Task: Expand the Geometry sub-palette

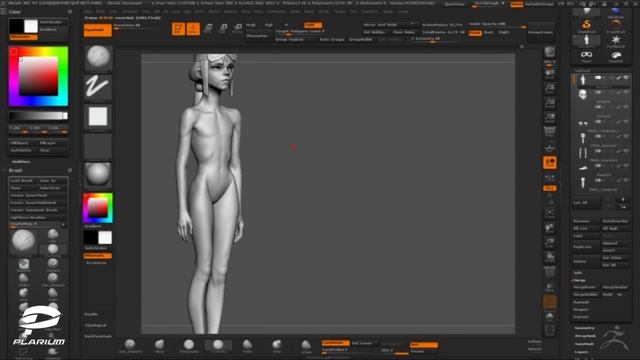Action: pyautogui.click(x=584, y=328)
